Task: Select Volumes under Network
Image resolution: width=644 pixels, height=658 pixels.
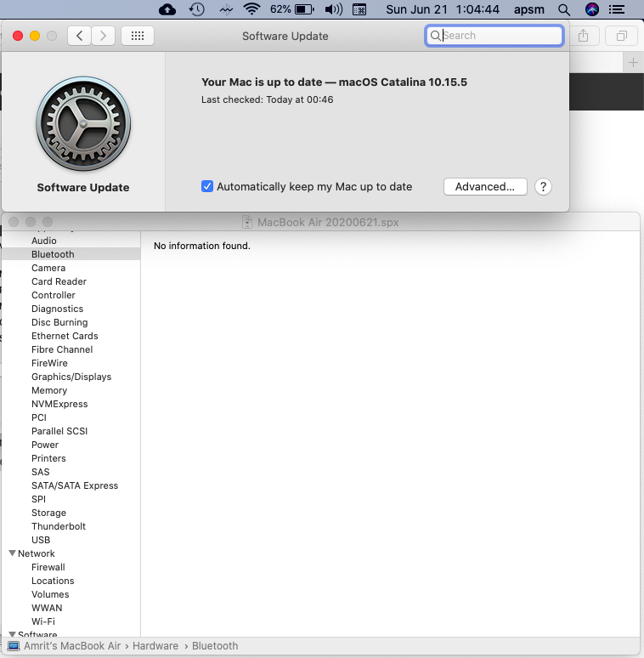Action: [x=50, y=594]
